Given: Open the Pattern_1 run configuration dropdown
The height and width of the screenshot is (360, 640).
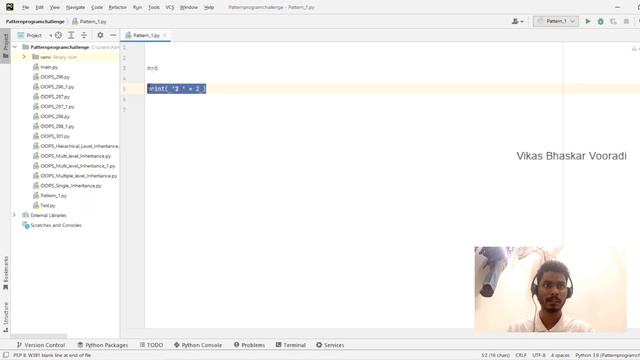Looking at the screenshot, I should (556, 21).
